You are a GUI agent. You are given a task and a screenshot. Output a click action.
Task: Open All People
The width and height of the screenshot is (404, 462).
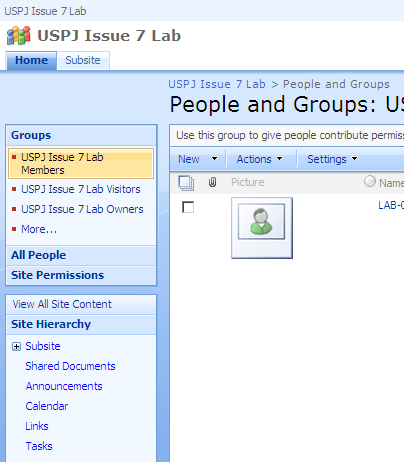pyautogui.click(x=39, y=255)
